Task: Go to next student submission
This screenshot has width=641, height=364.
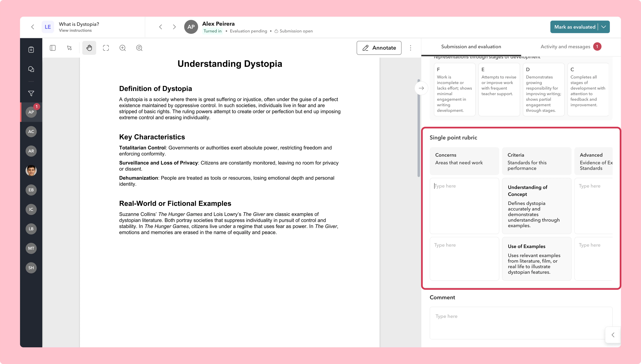Action: click(x=174, y=27)
